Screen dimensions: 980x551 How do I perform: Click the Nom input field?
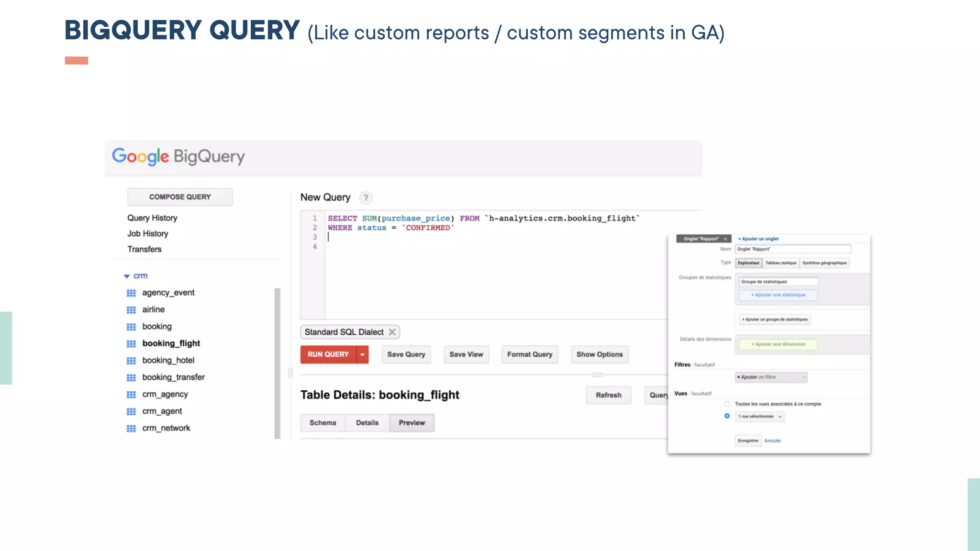click(x=793, y=249)
